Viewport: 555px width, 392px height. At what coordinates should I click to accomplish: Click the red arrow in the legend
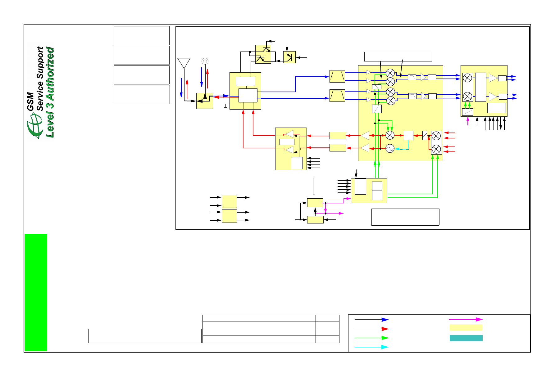click(x=371, y=329)
